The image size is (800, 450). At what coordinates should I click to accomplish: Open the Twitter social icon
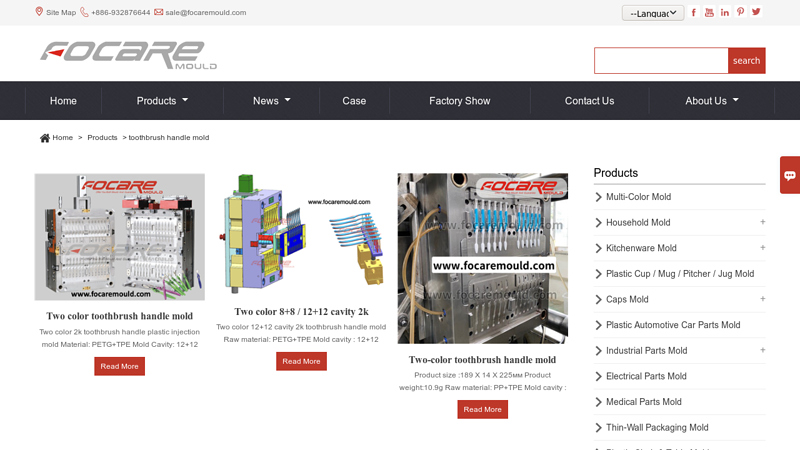[757, 12]
